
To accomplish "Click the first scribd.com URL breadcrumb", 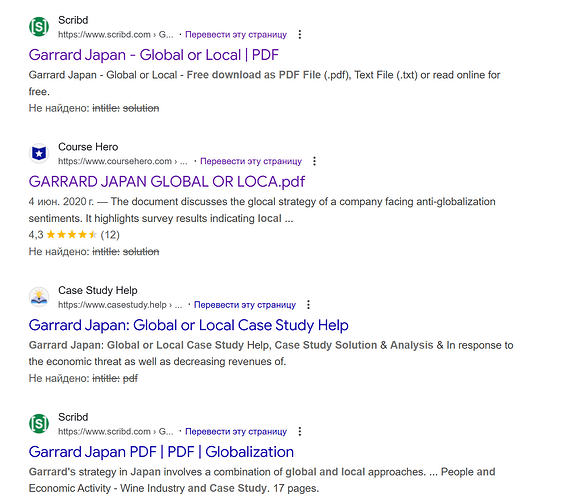I will click(116, 34).
